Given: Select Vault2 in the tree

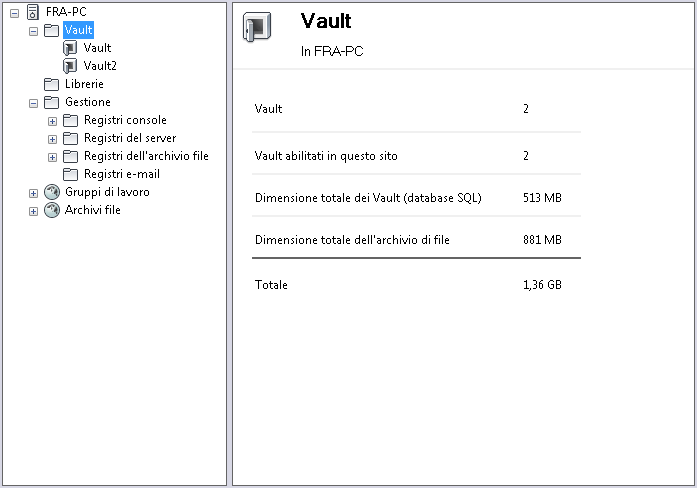Looking at the screenshot, I should [x=100, y=66].
